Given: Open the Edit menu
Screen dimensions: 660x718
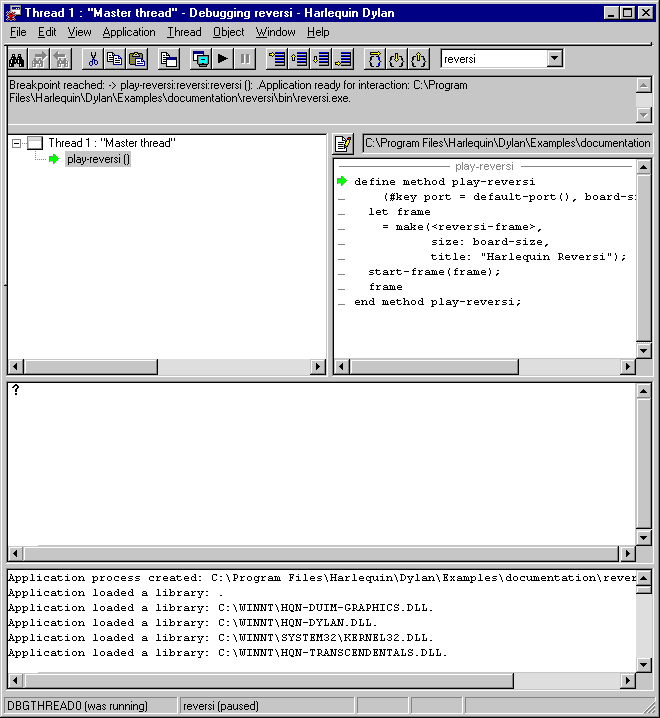Looking at the screenshot, I should 47,32.
